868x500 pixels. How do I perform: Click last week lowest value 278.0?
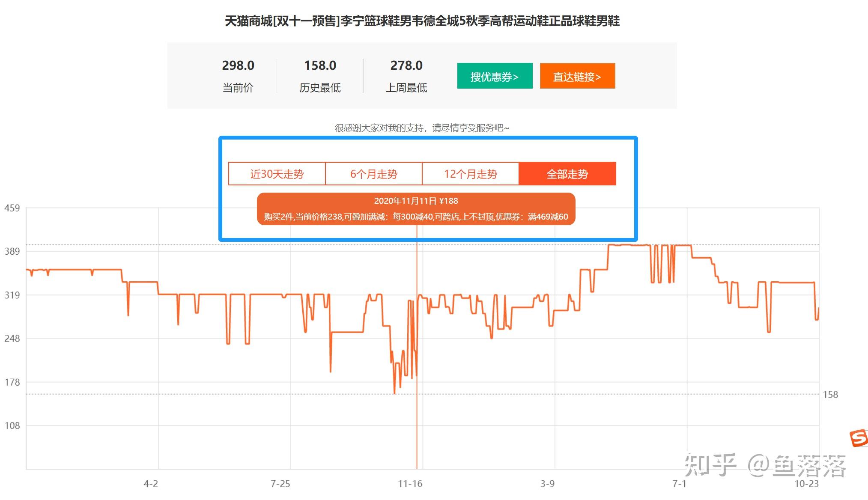coord(406,65)
